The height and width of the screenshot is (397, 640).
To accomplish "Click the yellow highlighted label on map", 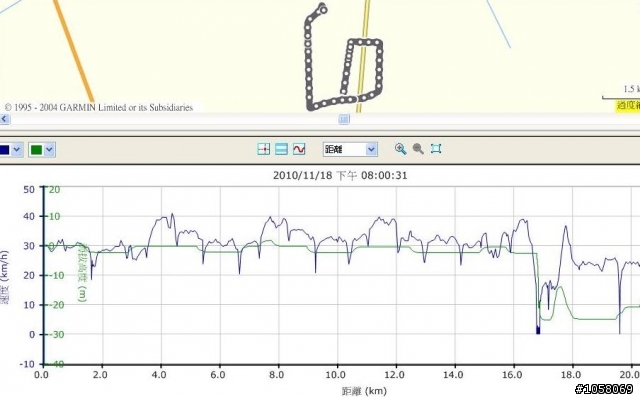I will click(x=628, y=106).
